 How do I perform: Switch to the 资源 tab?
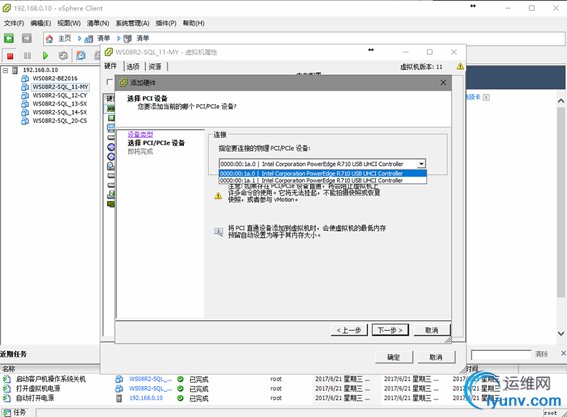coord(155,67)
